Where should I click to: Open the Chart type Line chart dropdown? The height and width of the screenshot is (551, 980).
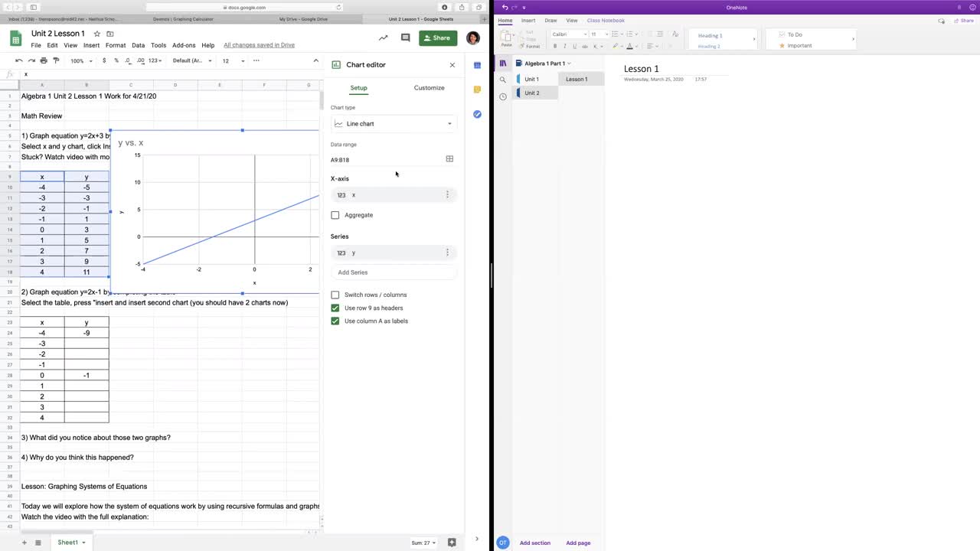[x=394, y=123]
